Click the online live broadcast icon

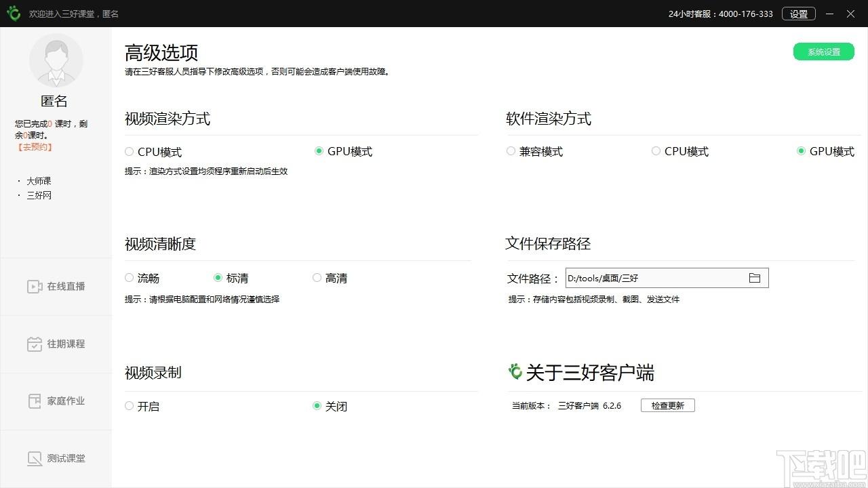[x=35, y=287]
